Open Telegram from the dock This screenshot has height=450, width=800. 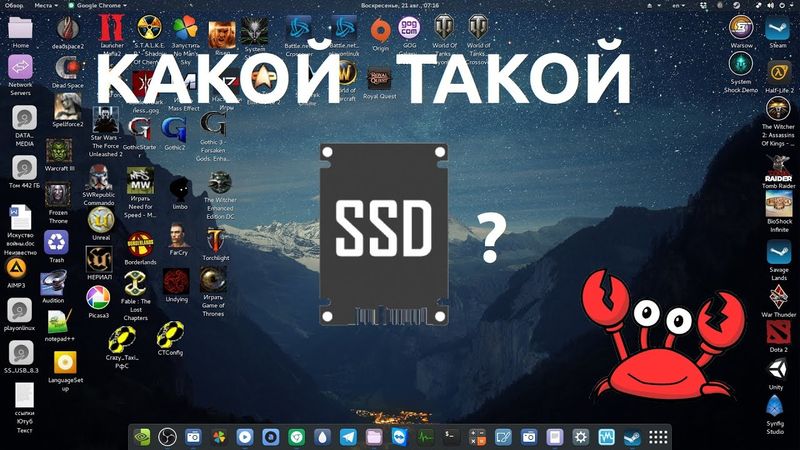tap(348, 437)
